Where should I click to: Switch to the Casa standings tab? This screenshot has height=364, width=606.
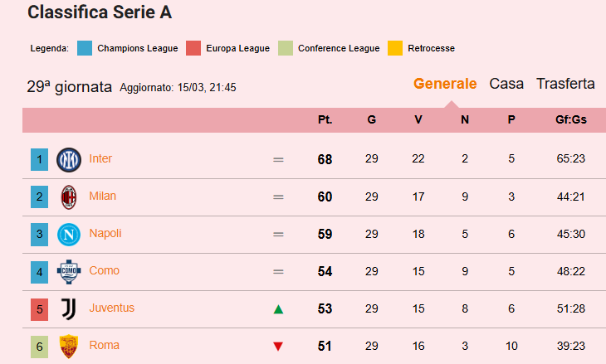coord(506,84)
